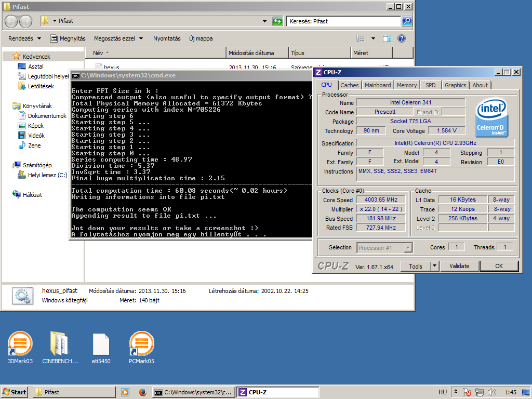The image size is (532, 399).
Task: Launch Firefox from the taskbar
Action: [x=143, y=392]
